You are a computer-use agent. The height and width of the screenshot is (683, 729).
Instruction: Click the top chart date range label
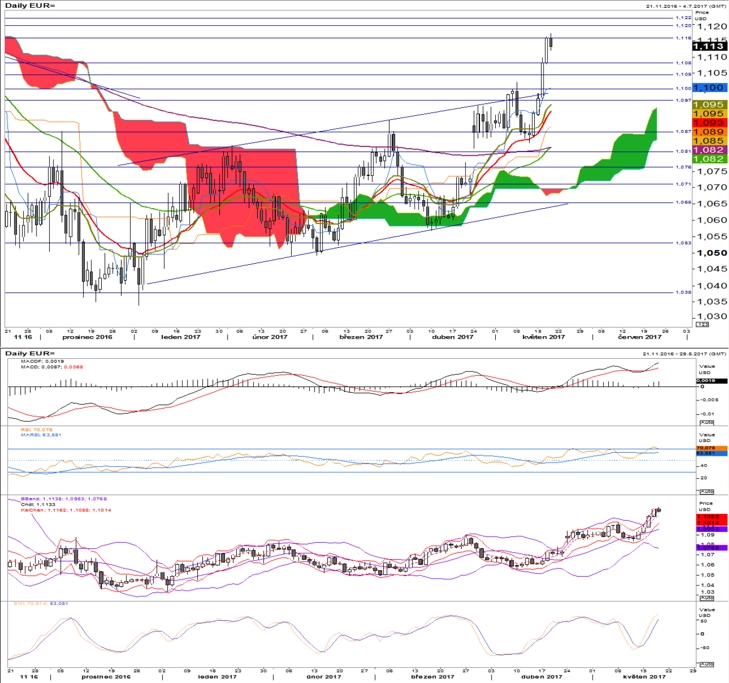pyautogui.click(x=686, y=6)
